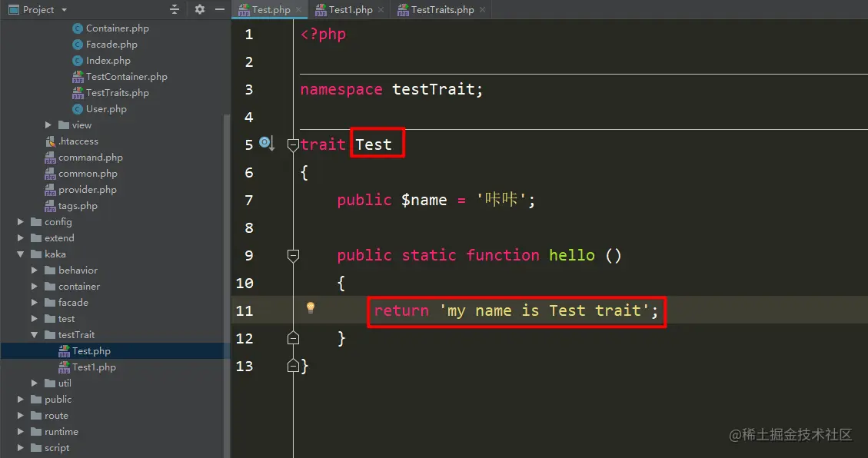Click the lightbulb intention icon on line 11
The height and width of the screenshot is (458, 868).
point(311,307)
